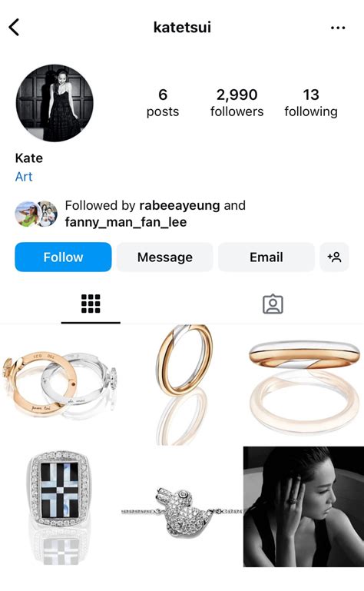Open the flat two-tone band post
Image resolution: width=364 pixels, height=591 pixels.
303,385
